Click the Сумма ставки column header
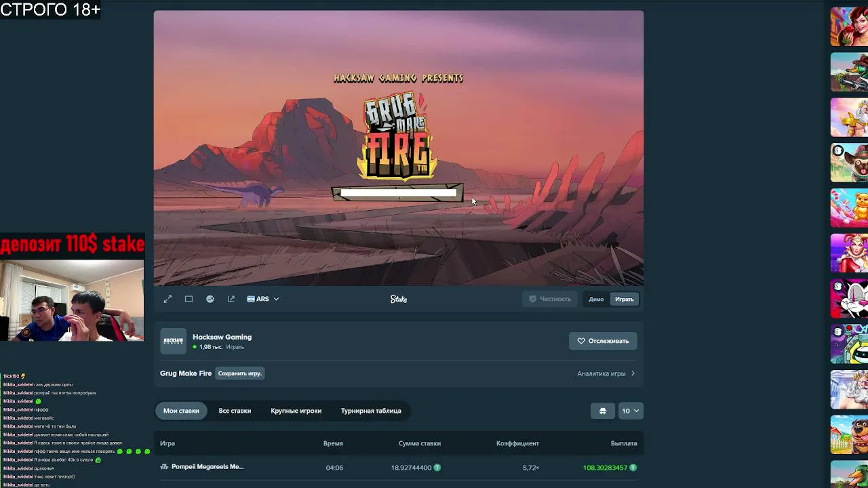The height and width of the screenshot is (488, 868). pyautogui.click(x=420, y=443)
